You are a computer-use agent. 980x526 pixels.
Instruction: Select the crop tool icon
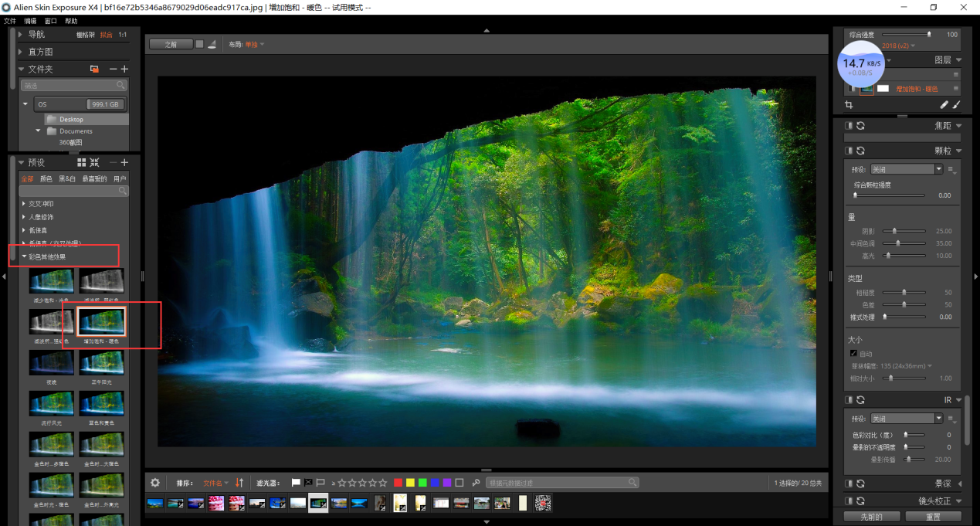(849, 104)
